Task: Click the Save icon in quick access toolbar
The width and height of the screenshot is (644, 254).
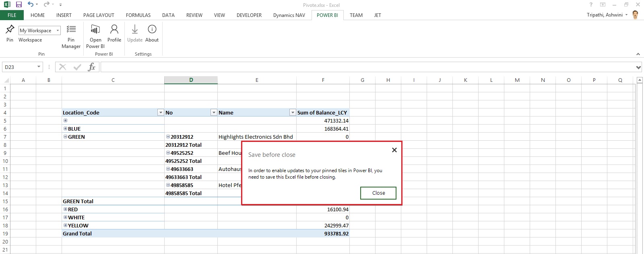Action: click(19, 4)
